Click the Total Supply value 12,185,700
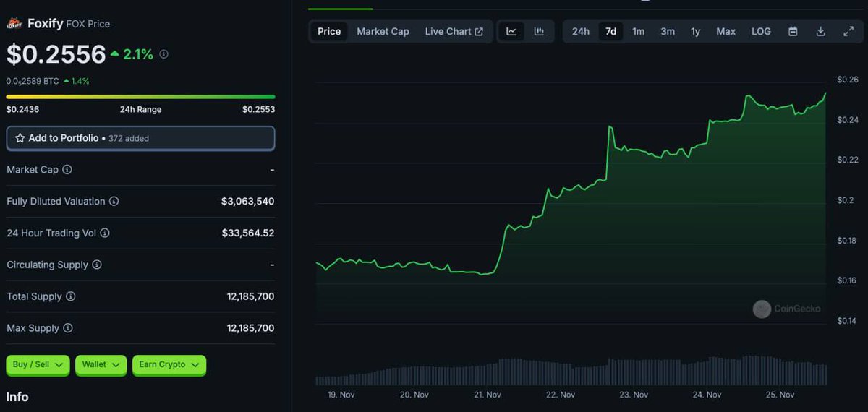Viewport: 868px width, 412px height. click(250, 297)
